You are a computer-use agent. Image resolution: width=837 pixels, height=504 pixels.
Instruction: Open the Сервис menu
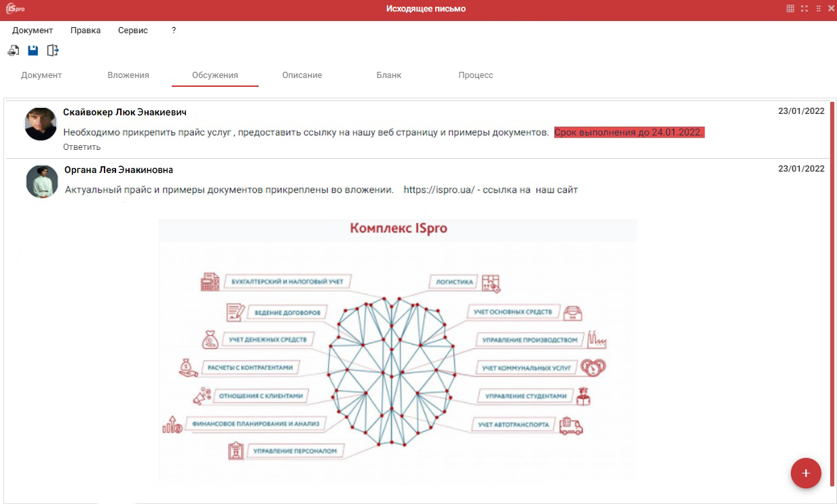(133, 31)
